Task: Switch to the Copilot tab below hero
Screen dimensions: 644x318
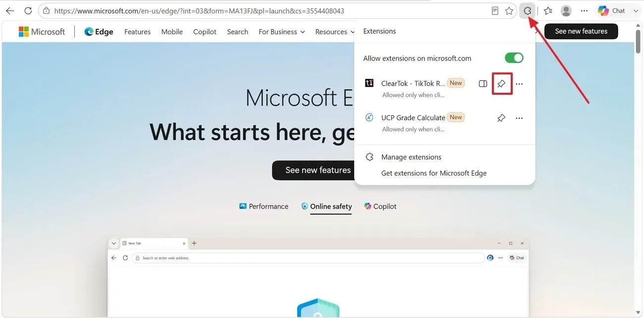Action: tap(380, 206)
